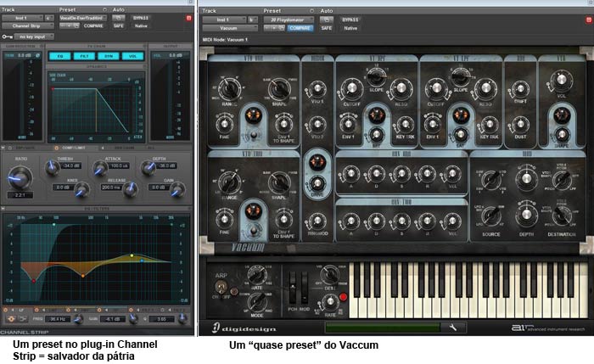This screenshot has width=594, height=364.
Task: Click the VTA vacuum tube indicator
Action: pos(562,115)
